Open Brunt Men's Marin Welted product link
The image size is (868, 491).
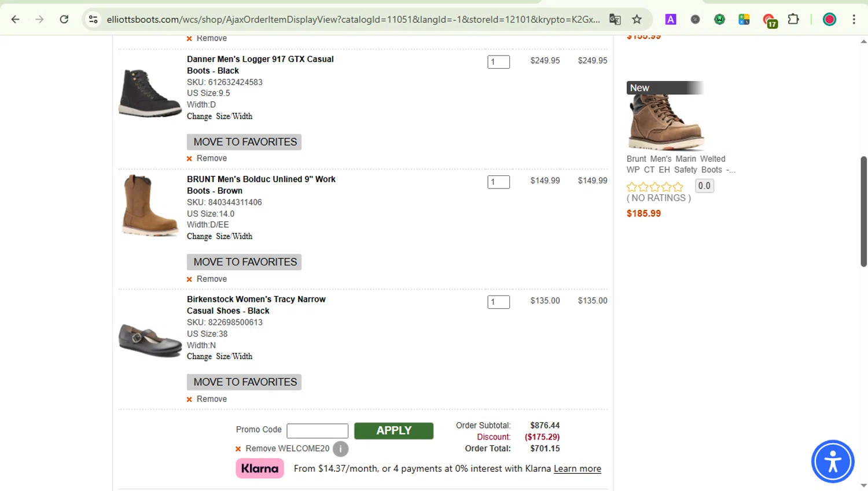pos(681,164)
